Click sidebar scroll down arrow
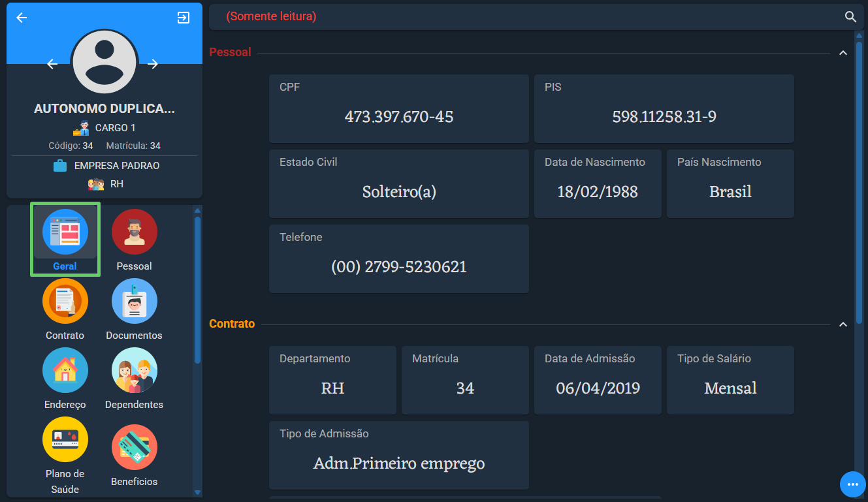The image size is (868, 502). [197, 492]
